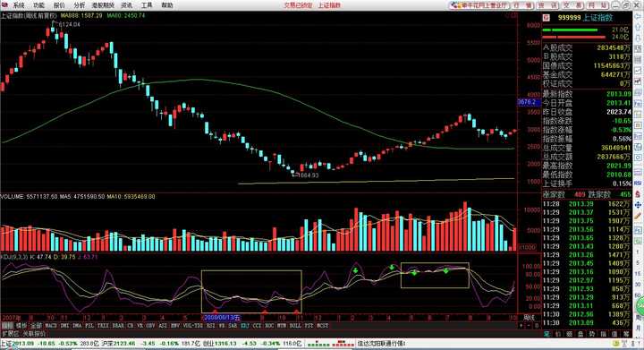Click the top arrow icon in right sidebar
The image size is (644, 350).
tap(638, 16)
